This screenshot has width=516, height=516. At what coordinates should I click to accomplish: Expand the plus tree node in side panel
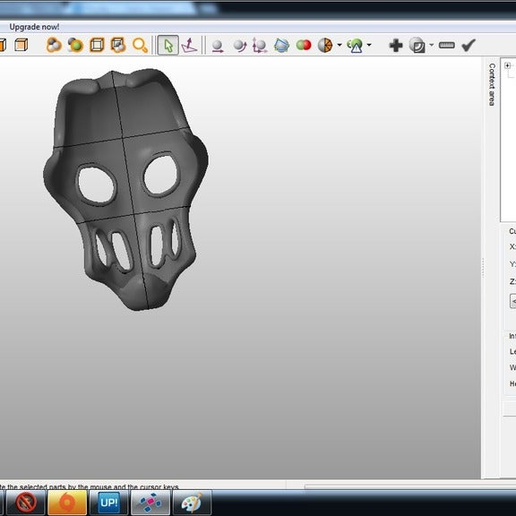[x=507, y=65]
